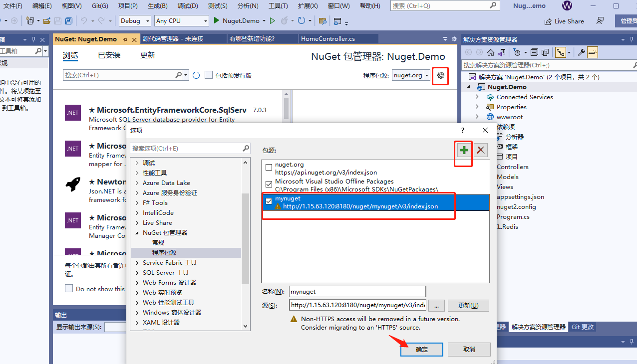Remove the selected package source with the red X
The width and height of the screenshot is (637, 364).
pos(481,150)
